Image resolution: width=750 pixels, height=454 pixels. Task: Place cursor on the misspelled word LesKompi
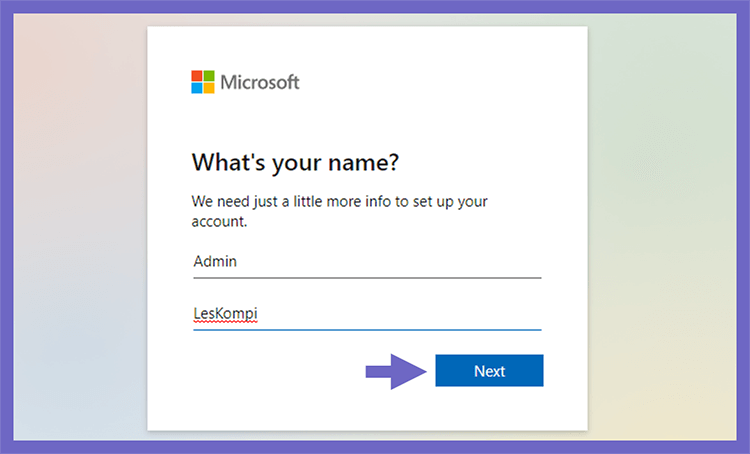225,314
